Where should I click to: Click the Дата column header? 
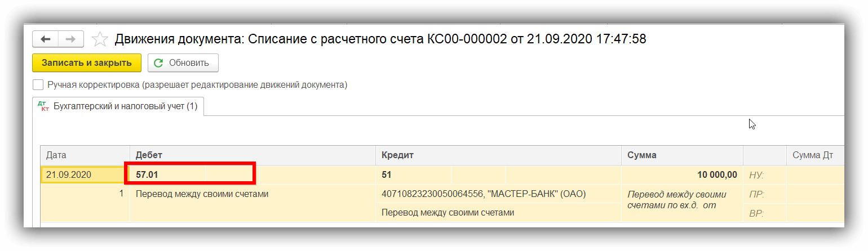pyautogui.click(x=86, y=155)
